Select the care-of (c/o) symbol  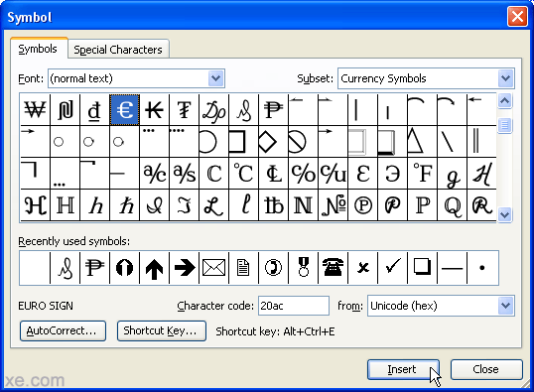click(304, 174)
